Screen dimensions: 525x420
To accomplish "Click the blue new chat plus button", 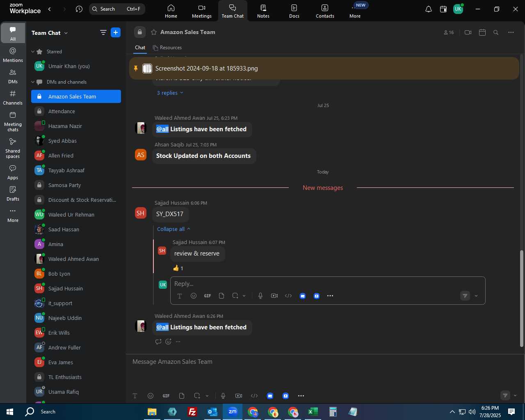I will coord(116,32).
